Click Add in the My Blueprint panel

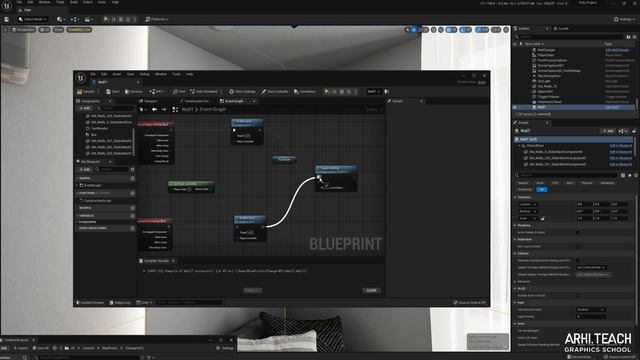click(x=85, y=169)
